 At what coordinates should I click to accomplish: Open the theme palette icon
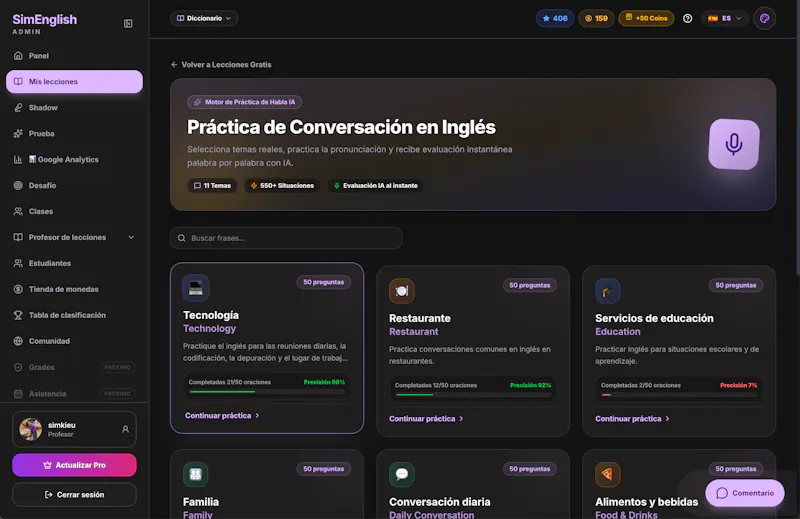(x=764, y=18)
